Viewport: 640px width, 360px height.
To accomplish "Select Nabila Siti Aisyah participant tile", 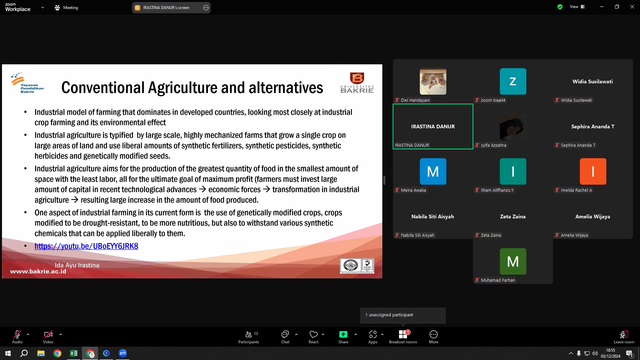I will [433, 216].
